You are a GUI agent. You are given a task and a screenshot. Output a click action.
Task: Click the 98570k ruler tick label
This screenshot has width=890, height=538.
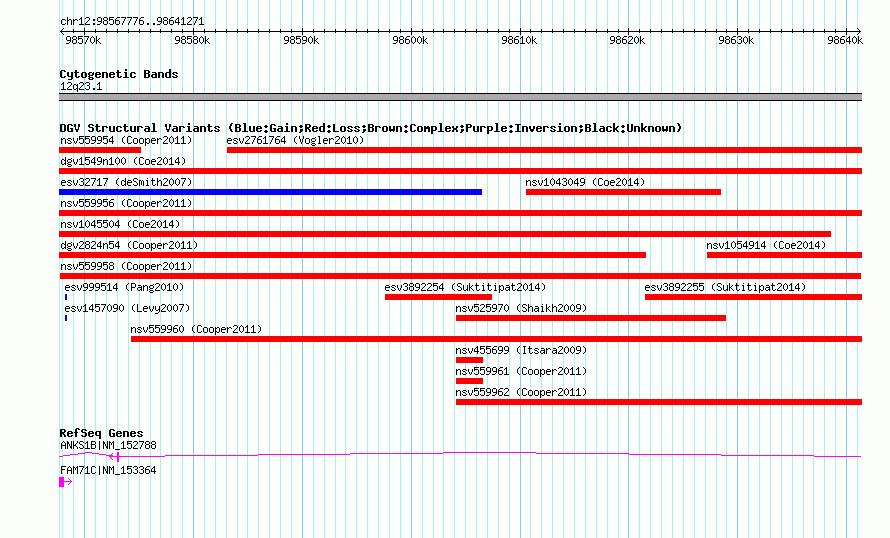tap(83, 40)
